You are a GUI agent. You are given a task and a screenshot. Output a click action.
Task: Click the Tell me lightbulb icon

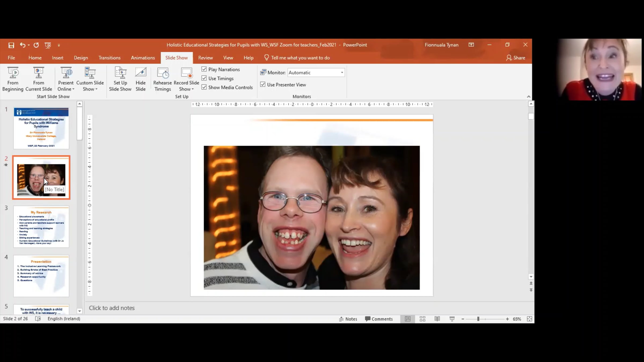pyautogui.click(x=266, y=58)
